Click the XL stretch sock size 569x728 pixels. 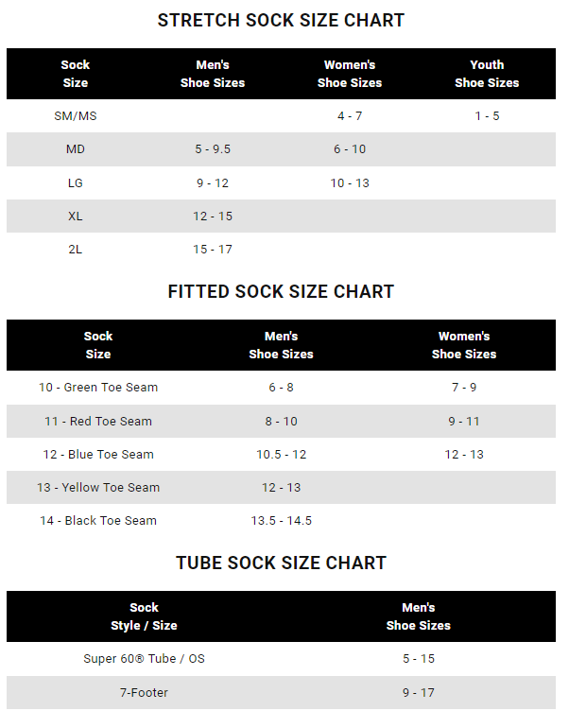tap(76, 217)
